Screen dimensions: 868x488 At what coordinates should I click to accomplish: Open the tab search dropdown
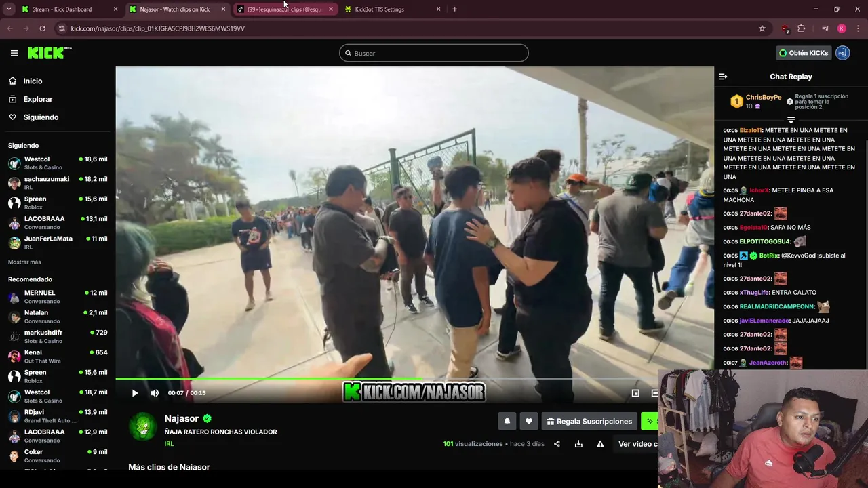[x=9, y=9]
